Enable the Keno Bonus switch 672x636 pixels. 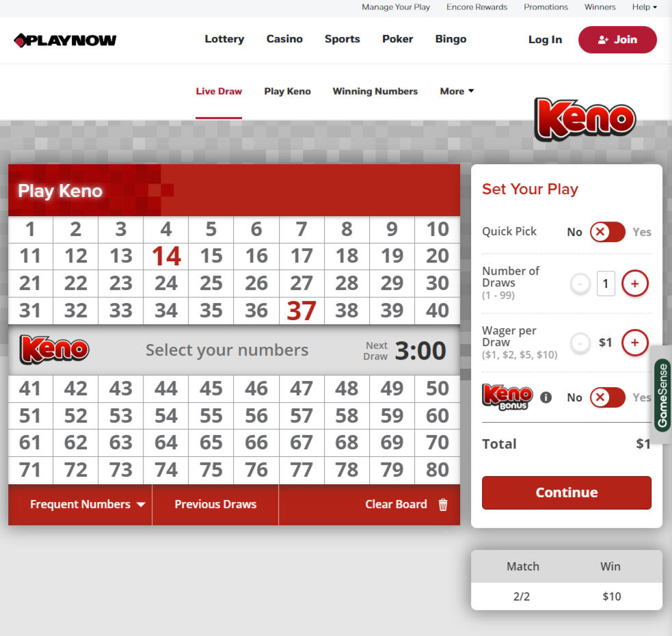pyautogui.click(x=607, y=397)
